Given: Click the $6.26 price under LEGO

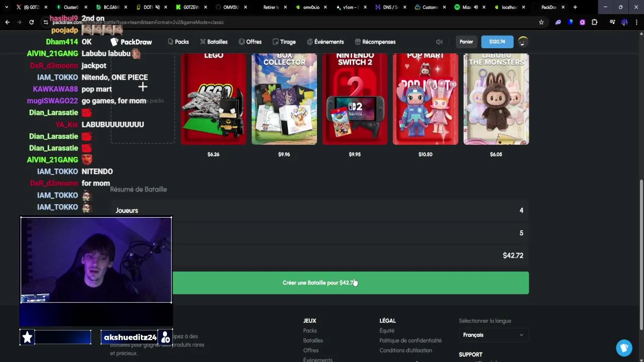Looking at the screenshot, I should tap(213, 154).
